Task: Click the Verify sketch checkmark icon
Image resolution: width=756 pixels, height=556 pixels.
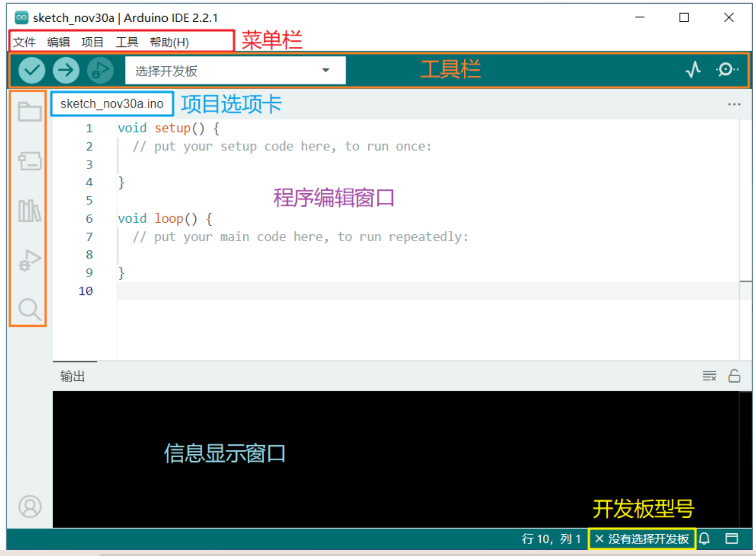Action: (x=31, y=70)
